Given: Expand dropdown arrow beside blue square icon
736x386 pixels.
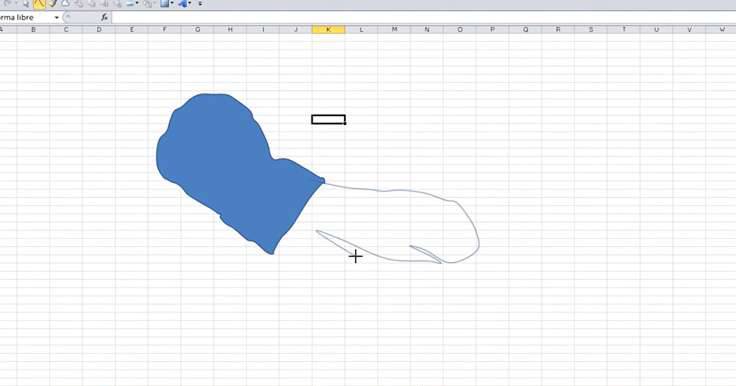Looking at the screenshot, I should pyautogui.click(x=172, y=4).
